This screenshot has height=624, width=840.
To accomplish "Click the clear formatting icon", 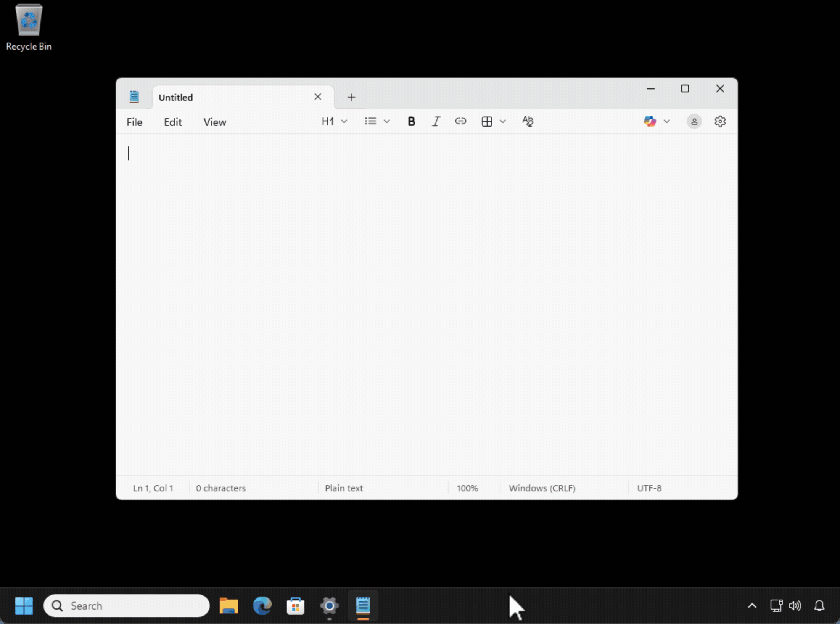I will 528,121.
